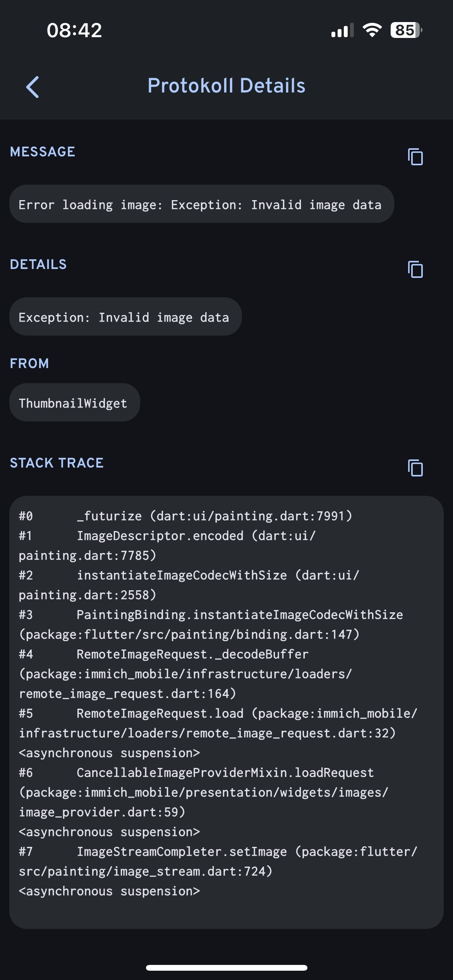Tap the MESSAGE section heading

(x=43, y=152)
